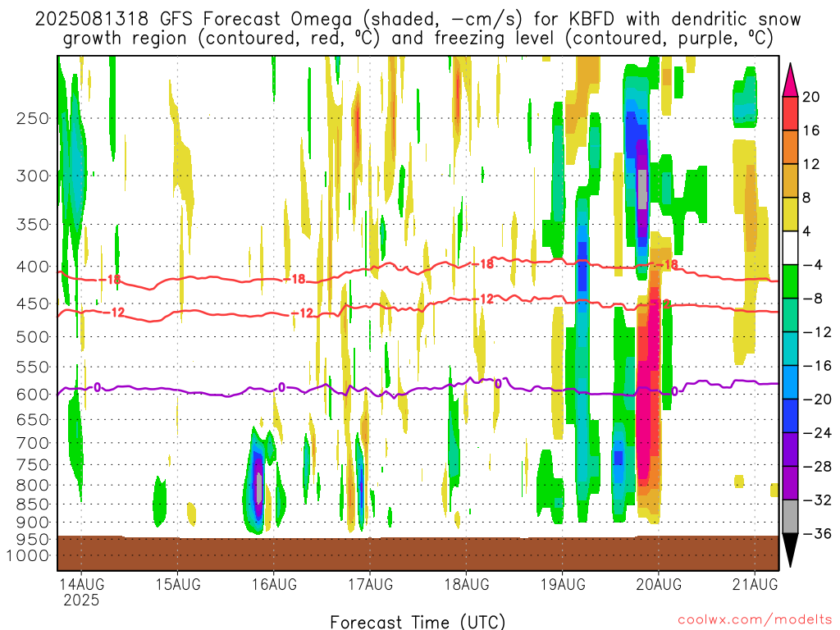Image resolution: width=840 pixels, height=630 pixels.
Task: Click the year 2025 below 14AUG
Action: tap(81, 600)
